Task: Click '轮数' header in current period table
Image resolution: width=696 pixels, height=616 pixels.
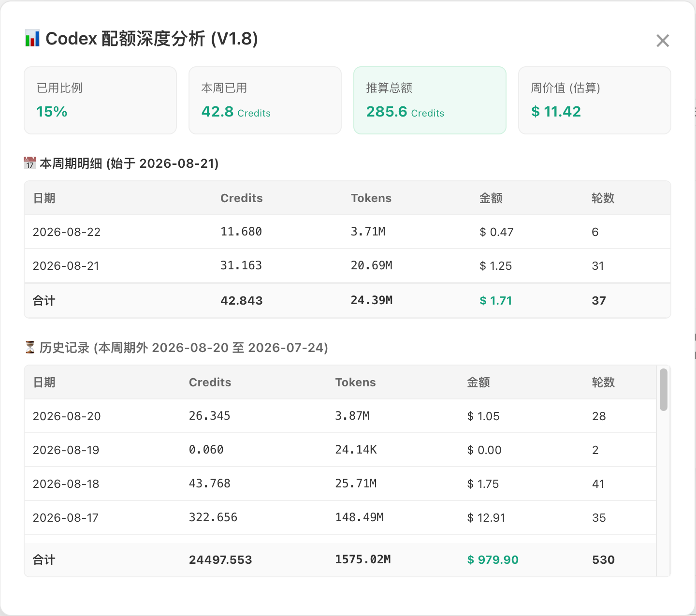Action: 603,198
